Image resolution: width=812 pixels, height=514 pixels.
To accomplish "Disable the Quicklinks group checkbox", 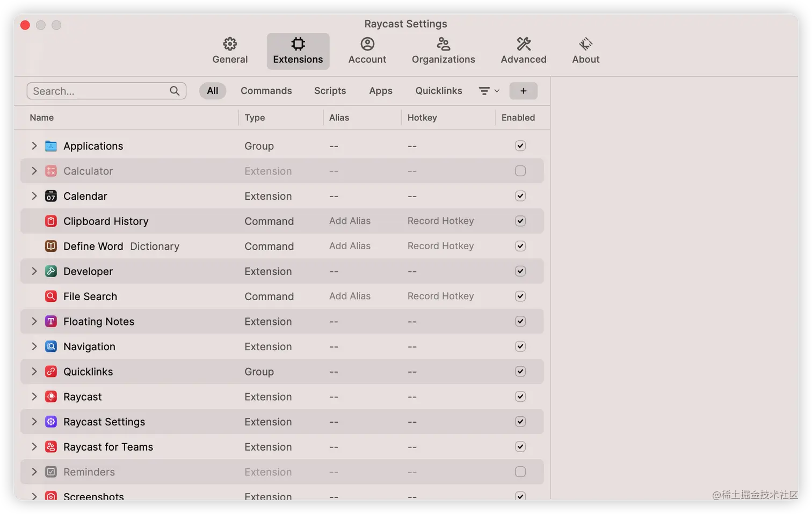I will point(520,371).
